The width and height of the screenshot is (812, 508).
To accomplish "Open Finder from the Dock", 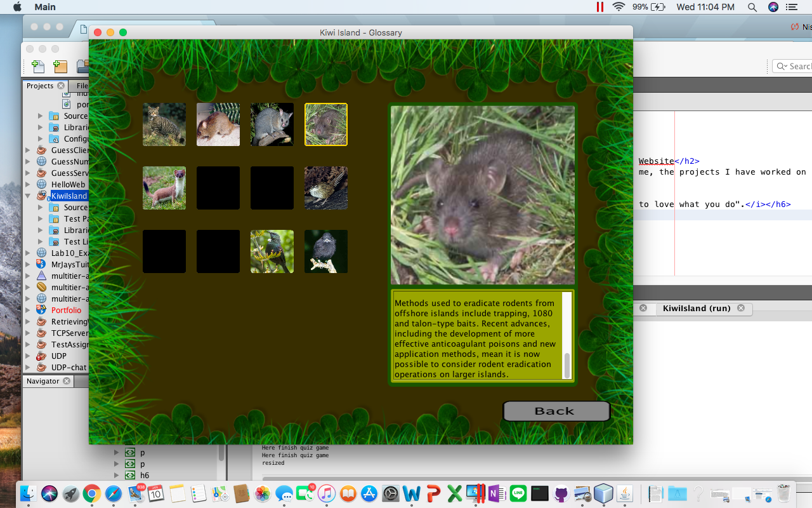I will click(x=27, y=493).
